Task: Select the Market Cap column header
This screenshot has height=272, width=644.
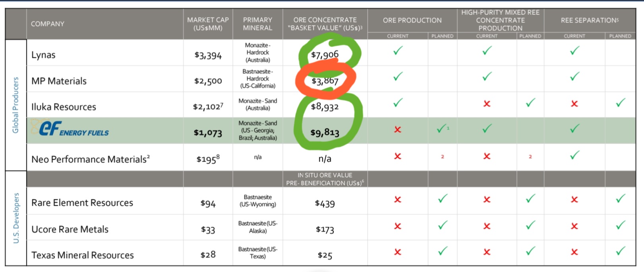Action: tap(208, 24)
